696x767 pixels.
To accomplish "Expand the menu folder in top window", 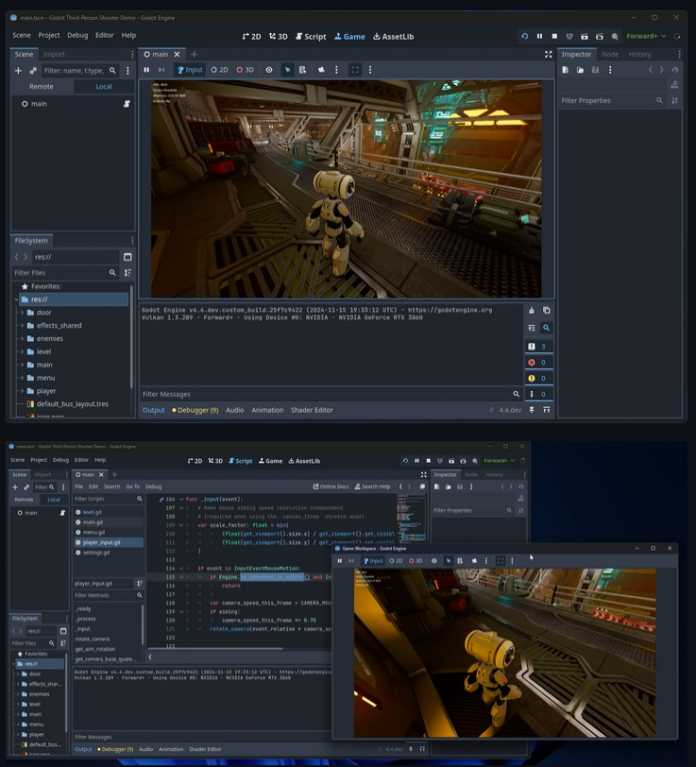I will [x=22, y=378].
